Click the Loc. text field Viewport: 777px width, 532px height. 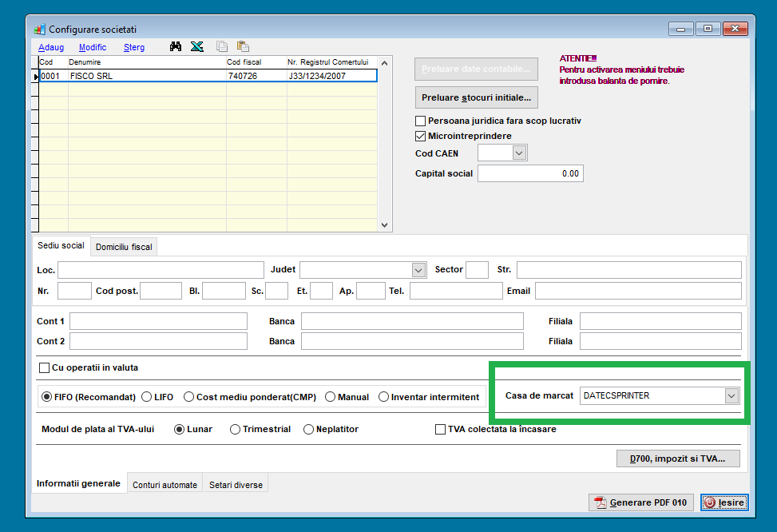tap(161, 270)
